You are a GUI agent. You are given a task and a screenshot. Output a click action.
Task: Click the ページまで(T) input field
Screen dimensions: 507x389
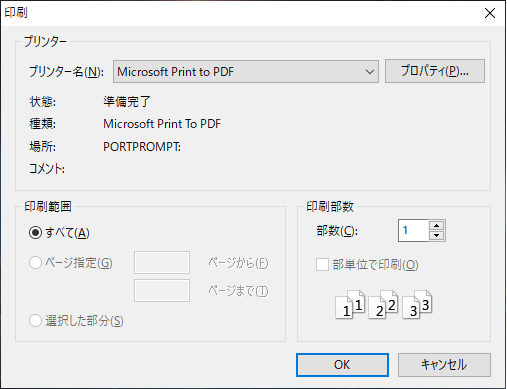coord(162,291)
